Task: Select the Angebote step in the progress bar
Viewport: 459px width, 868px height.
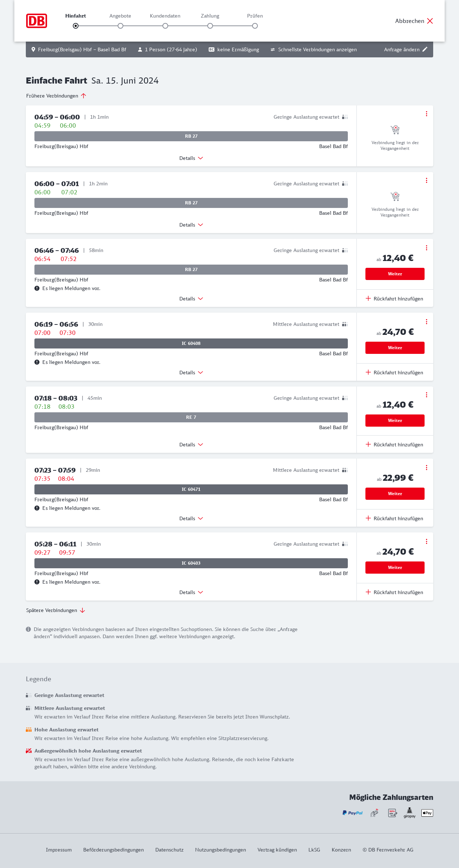Action: (x=120, y=25)
